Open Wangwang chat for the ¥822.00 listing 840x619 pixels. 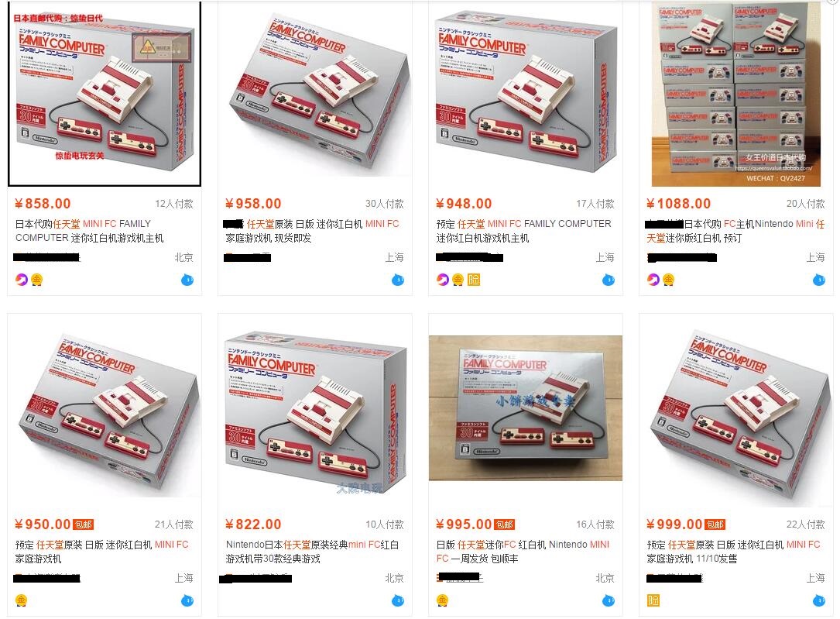click(x=397, y=600)
